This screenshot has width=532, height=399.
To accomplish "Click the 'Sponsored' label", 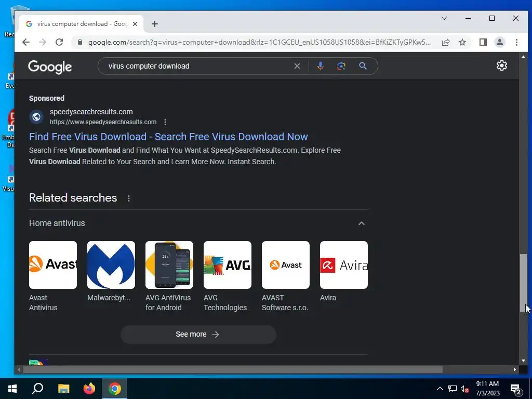I will [x=46, y=98].
